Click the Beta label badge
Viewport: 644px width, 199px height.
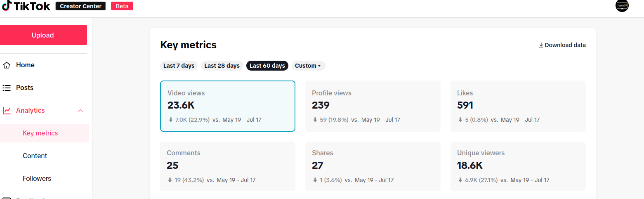coord(122,6)
